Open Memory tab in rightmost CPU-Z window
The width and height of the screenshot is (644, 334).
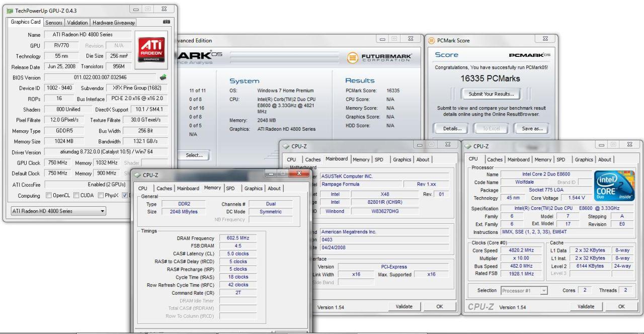544,159
